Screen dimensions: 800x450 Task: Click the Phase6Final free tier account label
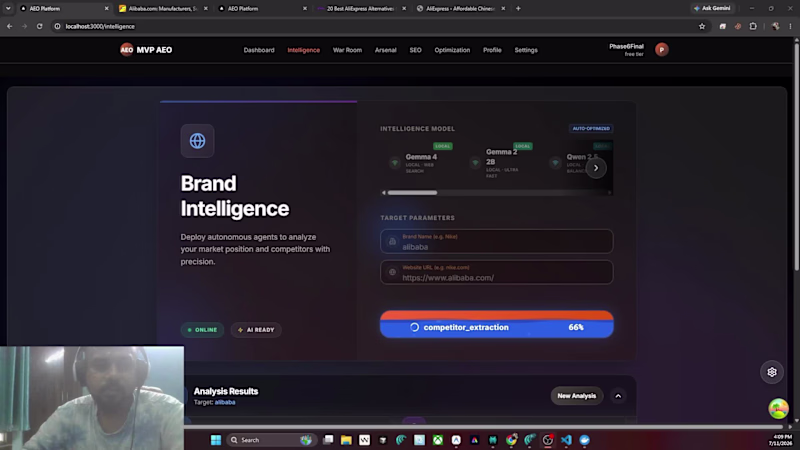click(626, 49)
